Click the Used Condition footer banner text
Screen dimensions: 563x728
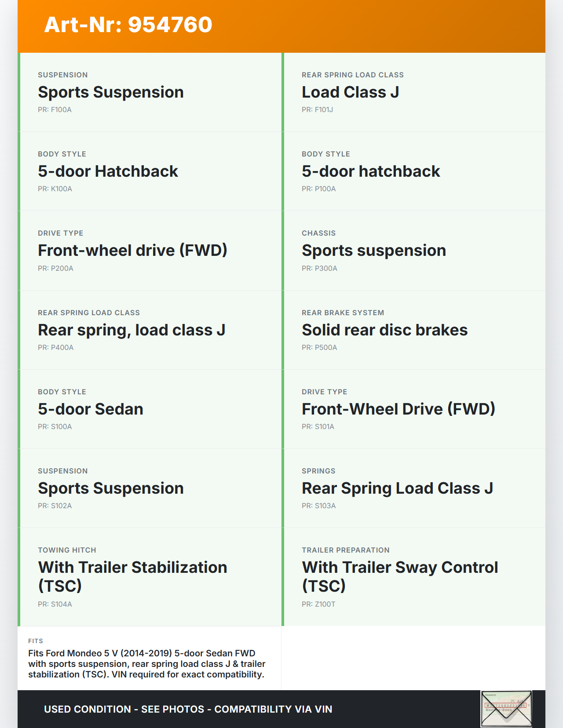click(188, 709)
